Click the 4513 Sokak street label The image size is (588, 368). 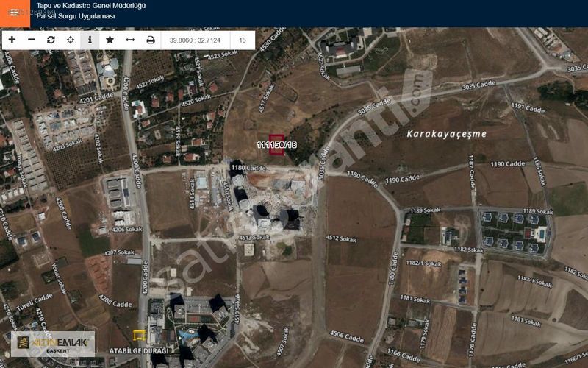[254, 237]
